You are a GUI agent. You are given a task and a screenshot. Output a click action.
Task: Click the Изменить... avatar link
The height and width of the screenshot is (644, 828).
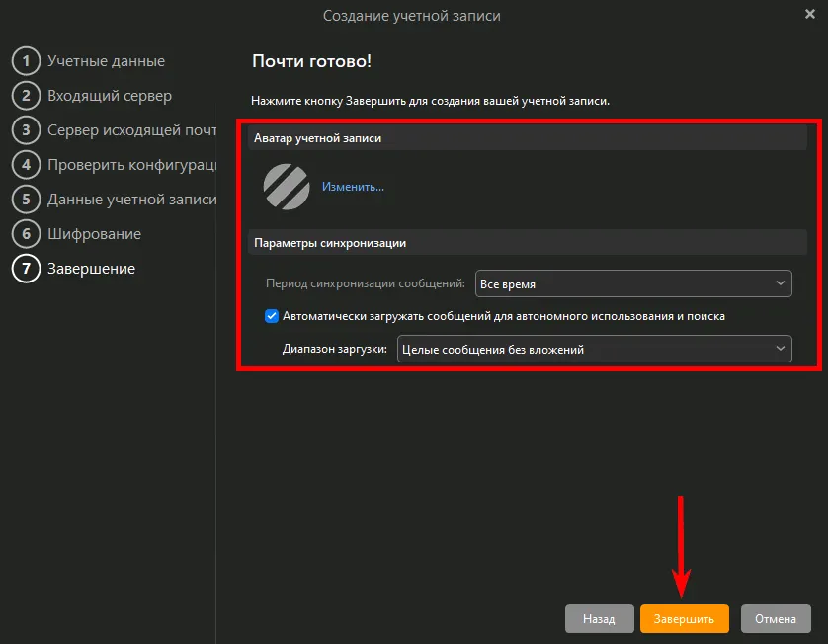[x=353, y=187]
